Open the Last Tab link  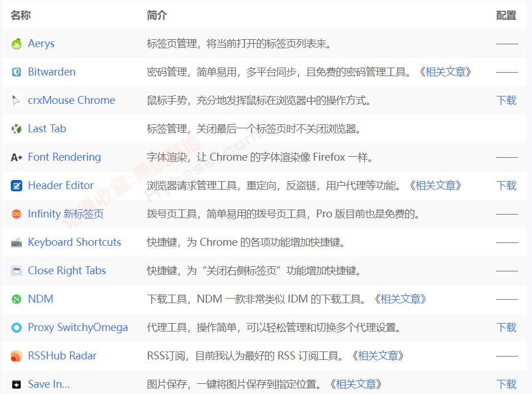[x=47, y=129]
